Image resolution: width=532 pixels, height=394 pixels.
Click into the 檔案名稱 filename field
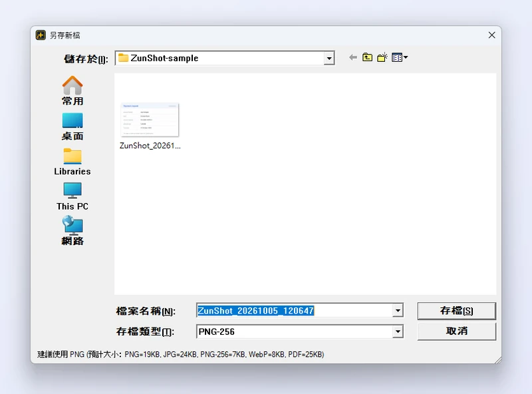pos(295,310)
